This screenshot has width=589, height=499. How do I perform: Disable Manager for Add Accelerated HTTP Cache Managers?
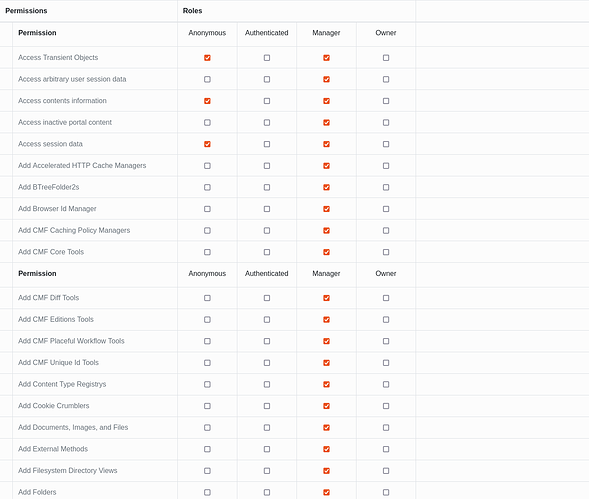[x=326, y=166]
